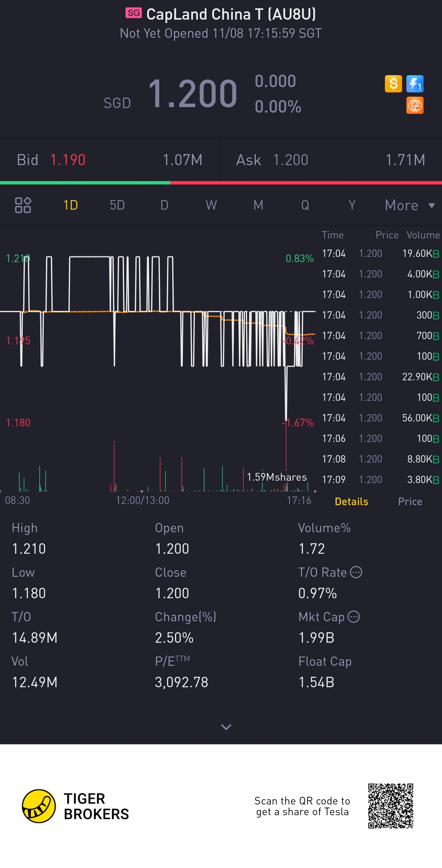Select the Q quarterly chart

(x=305, y=205)
